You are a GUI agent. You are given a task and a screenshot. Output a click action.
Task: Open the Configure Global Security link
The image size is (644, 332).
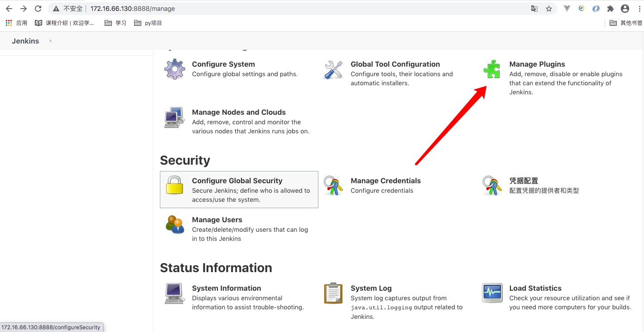(237, 181)
